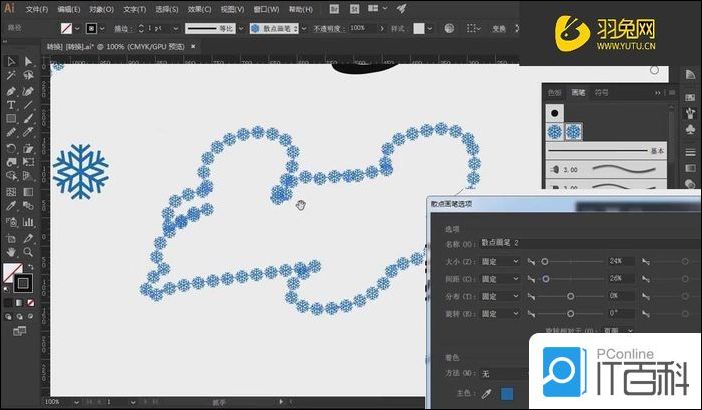Select the Magic Wand tool
The height and width of the screenshot is (410, 702).
click(x=11, y=75)
